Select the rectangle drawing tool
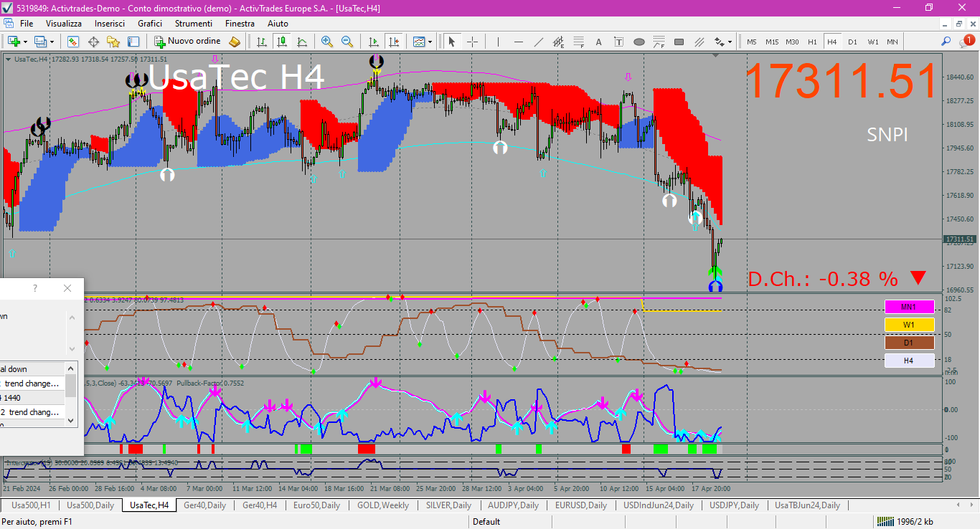The image size is (980, 529). click(x=679, y=42)
